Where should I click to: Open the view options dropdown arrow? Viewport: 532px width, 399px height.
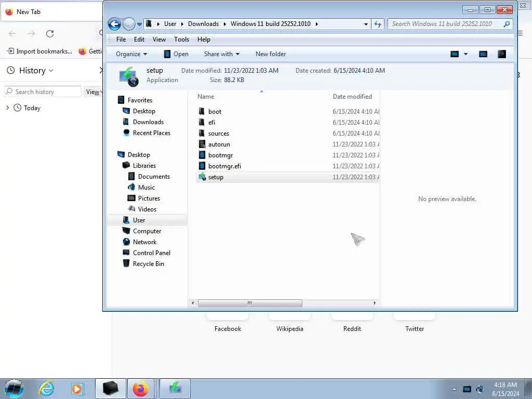click(x=465, y=54)
